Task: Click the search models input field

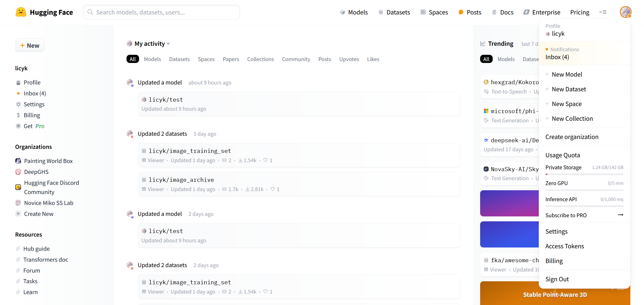Action: 161,12
